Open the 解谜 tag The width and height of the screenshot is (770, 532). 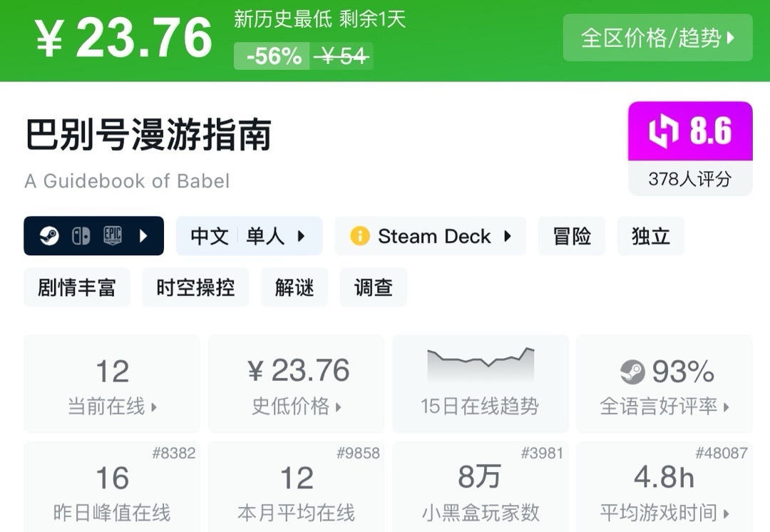(x=294, y=287)
